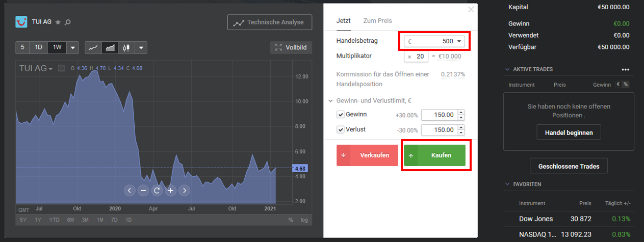Viewport: 644px width, 242px height.
Task: Select the 1D time range at chart bottom
Action: tap(128, 220)
